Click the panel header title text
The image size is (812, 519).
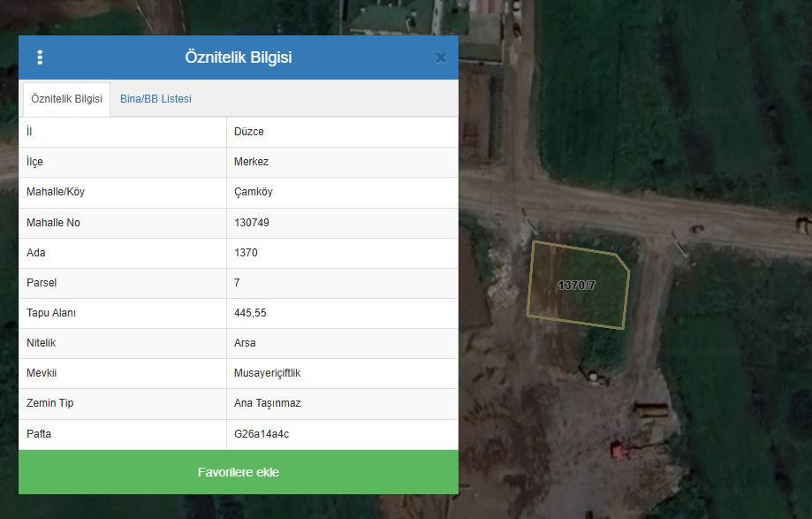pos(239,57)
